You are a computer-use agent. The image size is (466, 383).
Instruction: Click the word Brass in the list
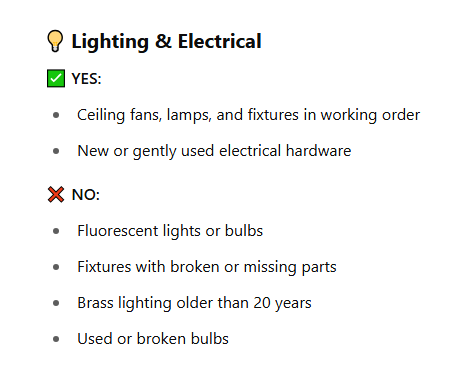pyautogui.click(x=95, y=303)
